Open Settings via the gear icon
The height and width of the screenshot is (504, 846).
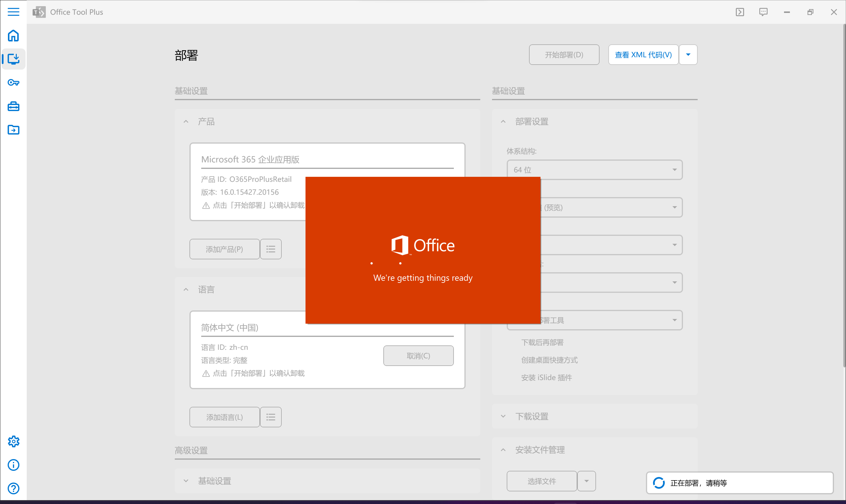13,441
